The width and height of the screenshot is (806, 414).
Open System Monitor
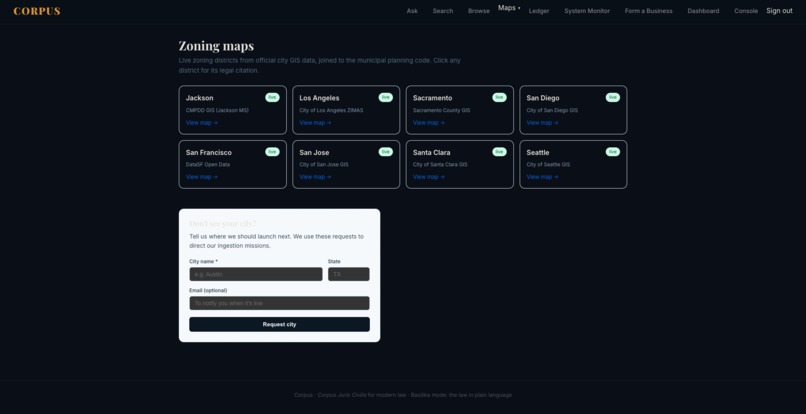tap(587, 11)
